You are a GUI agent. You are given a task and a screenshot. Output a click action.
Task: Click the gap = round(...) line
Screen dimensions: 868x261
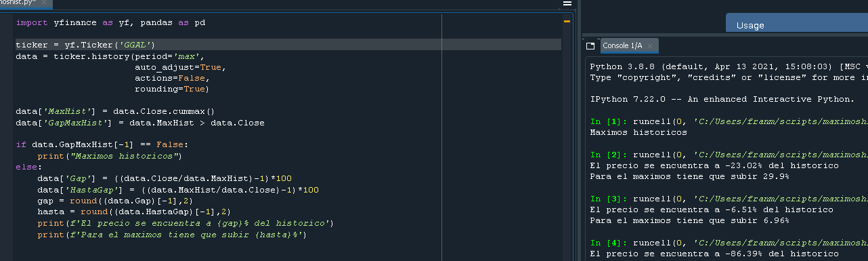tap(116, 201)
